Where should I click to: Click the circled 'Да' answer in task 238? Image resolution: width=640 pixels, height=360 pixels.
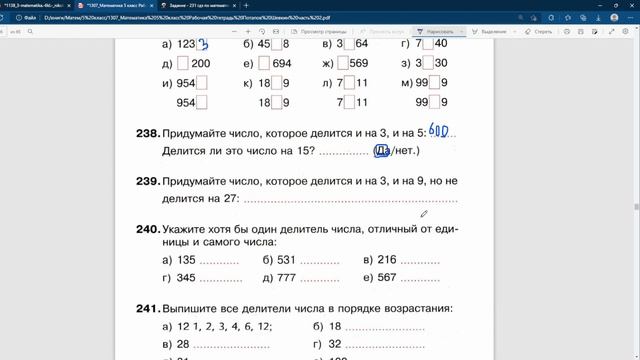click(382, 151)
